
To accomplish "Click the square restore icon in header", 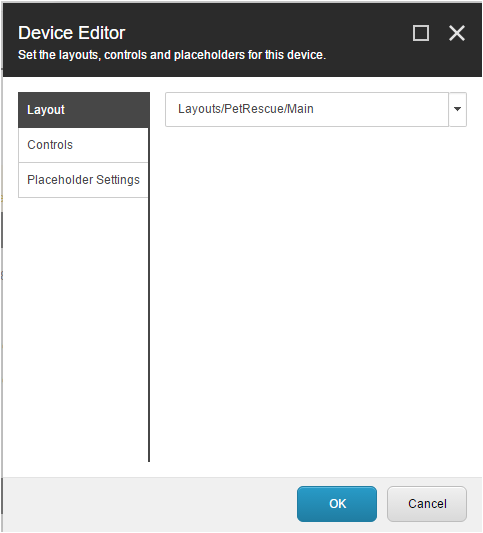I will [x=421, y=33].
